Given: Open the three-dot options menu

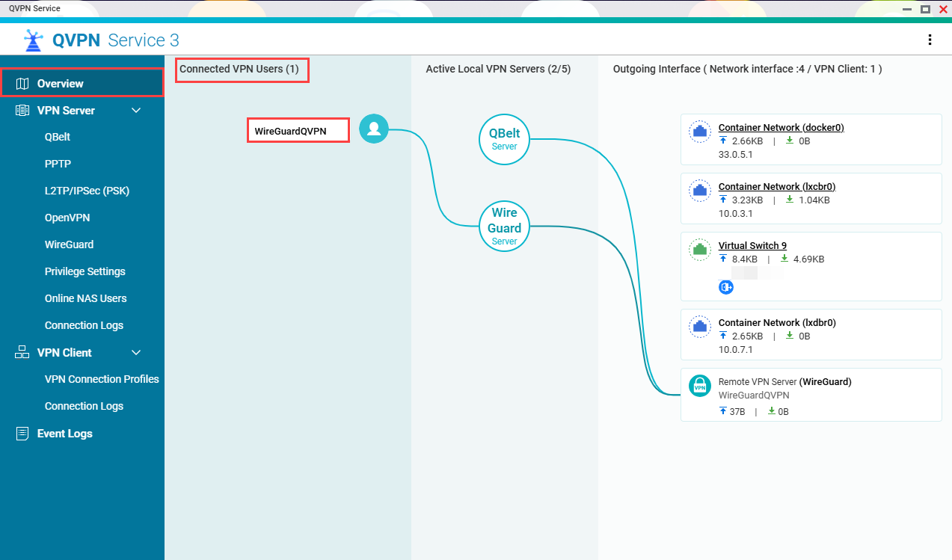Looking at the screenshot, I should [x=930, y=40].
